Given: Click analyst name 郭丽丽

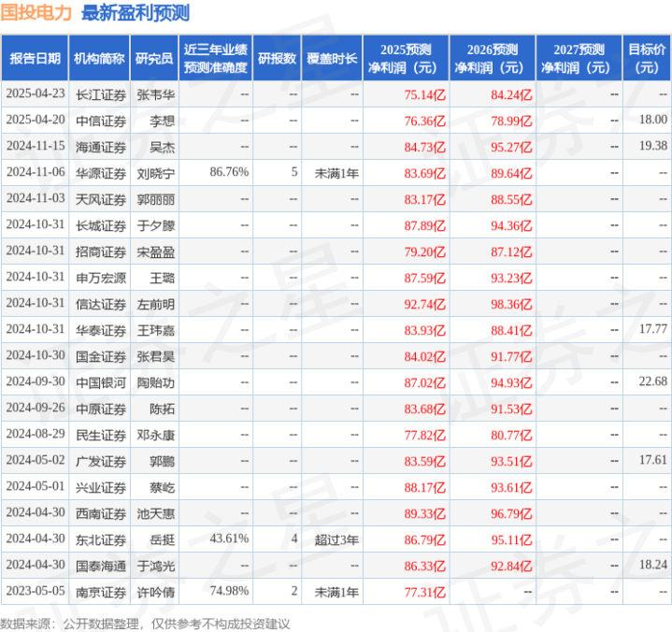Looking at the screenshot, I should click(156, 199).
